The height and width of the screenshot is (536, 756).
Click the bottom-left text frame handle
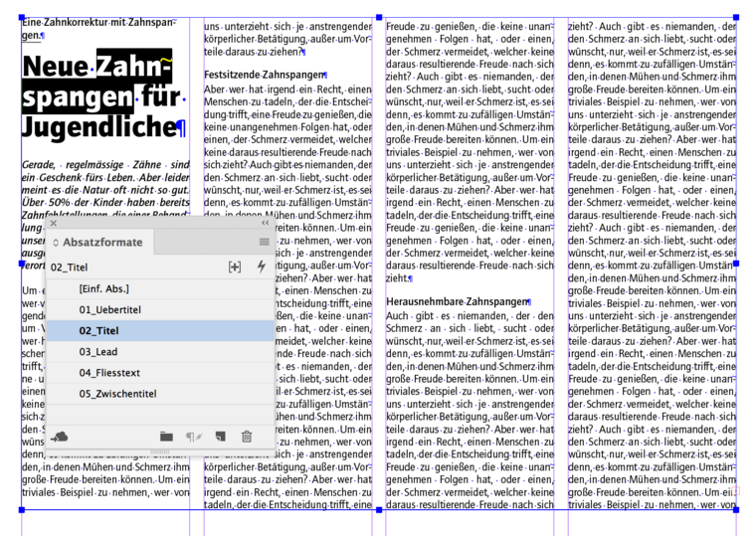point(22,509)
